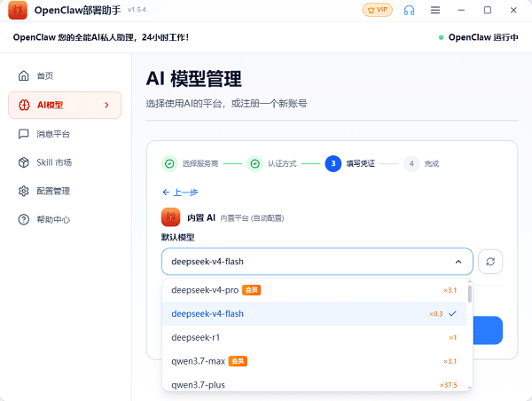The image size is (532, 401).
Task: Select AI模型 sidebar item
Action: click(65, 105)
